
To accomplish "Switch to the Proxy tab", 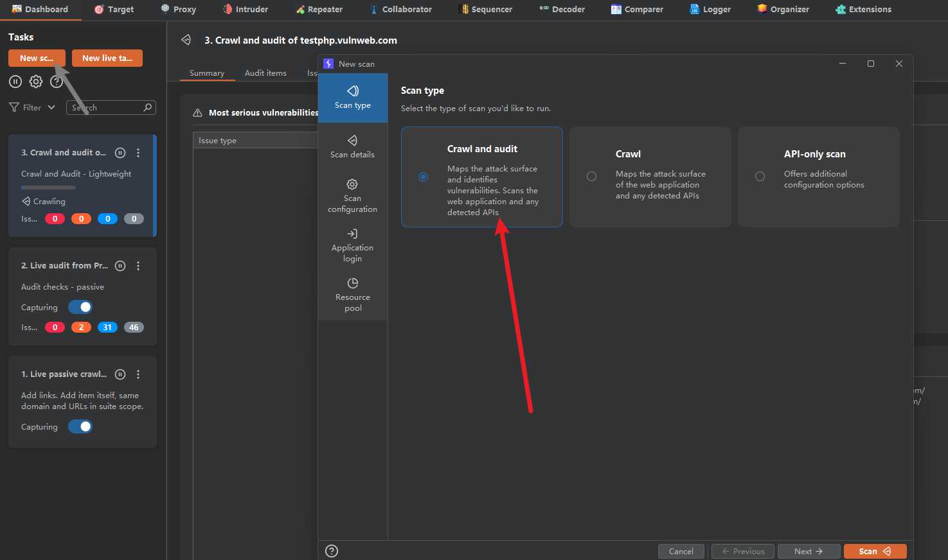I will (x=179, y=10).
